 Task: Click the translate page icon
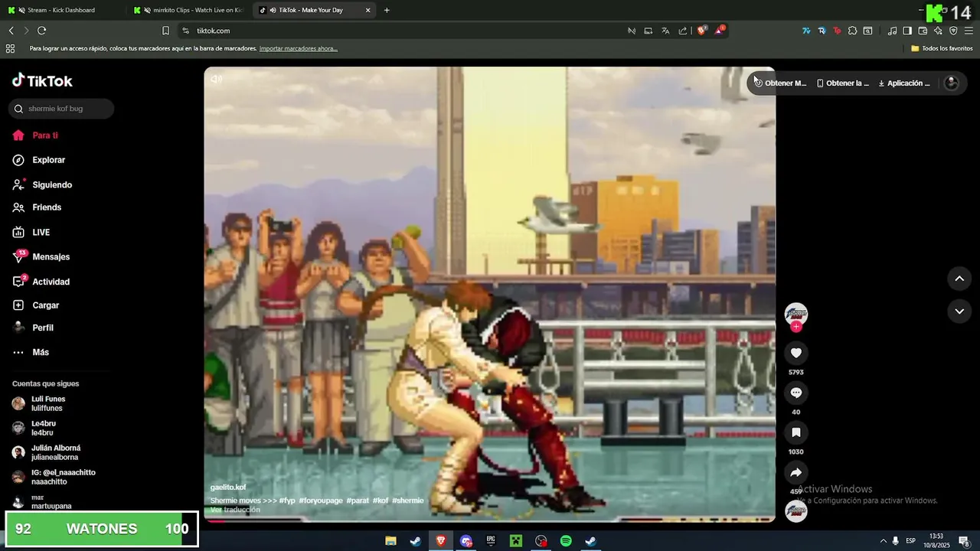tap(665, 31)
